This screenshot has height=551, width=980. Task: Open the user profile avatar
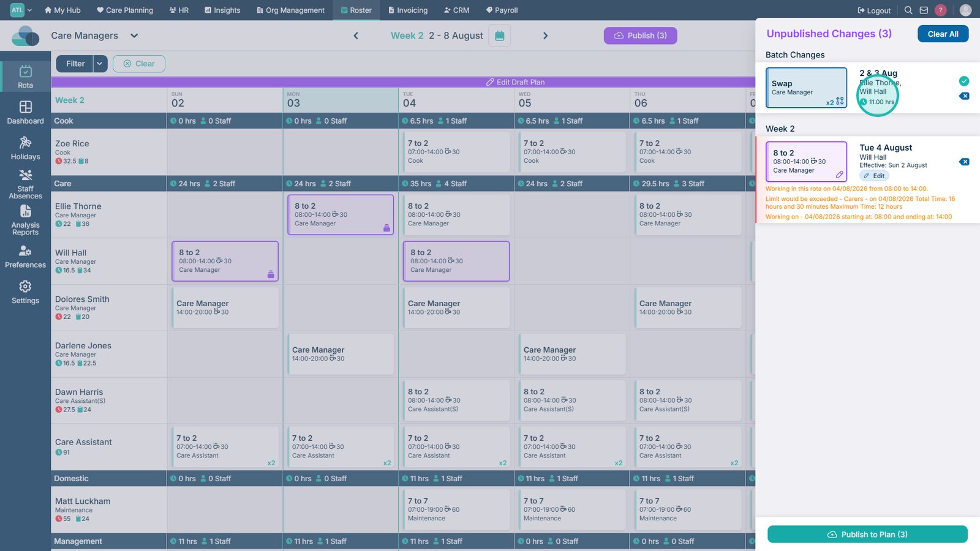pos(965,10)
